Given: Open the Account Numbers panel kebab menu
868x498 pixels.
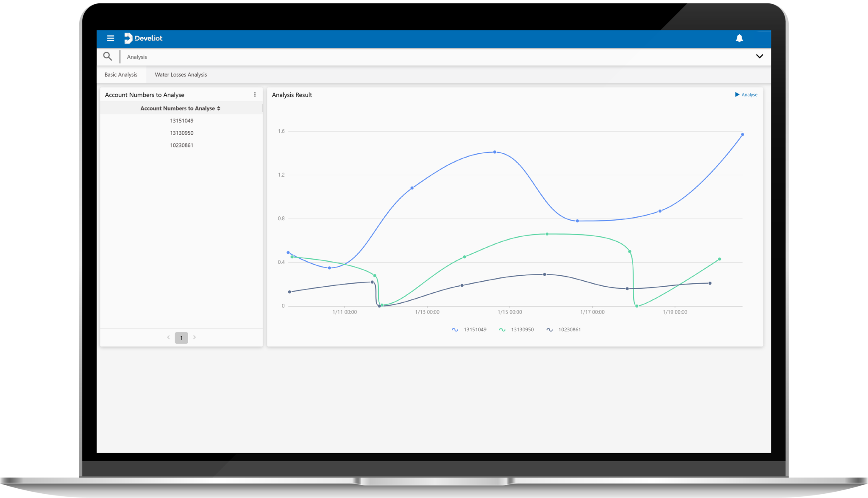Looking at the screenshot, I should click(255, 94).
